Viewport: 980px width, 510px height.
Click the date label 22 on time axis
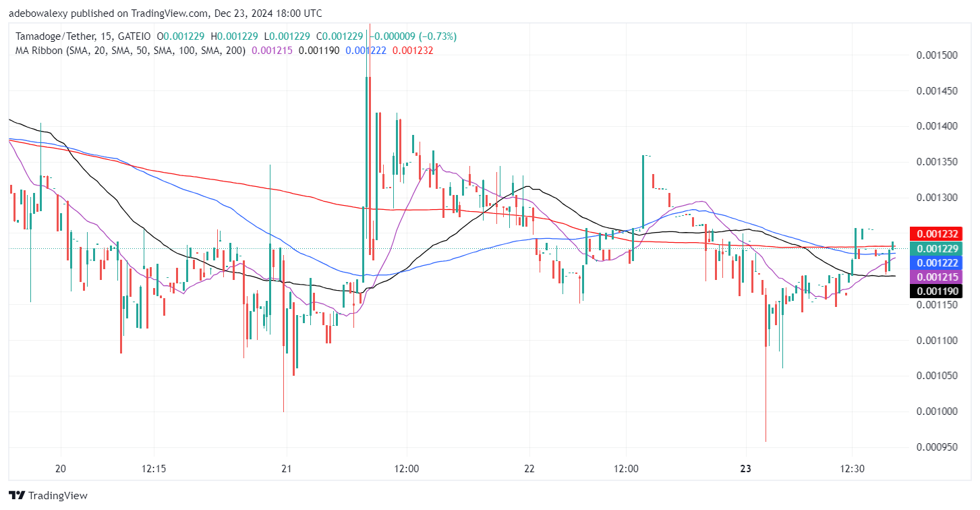pos(529,468)
